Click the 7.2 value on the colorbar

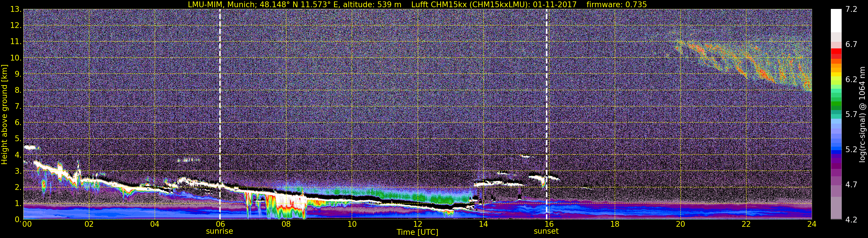pos(851,10)
